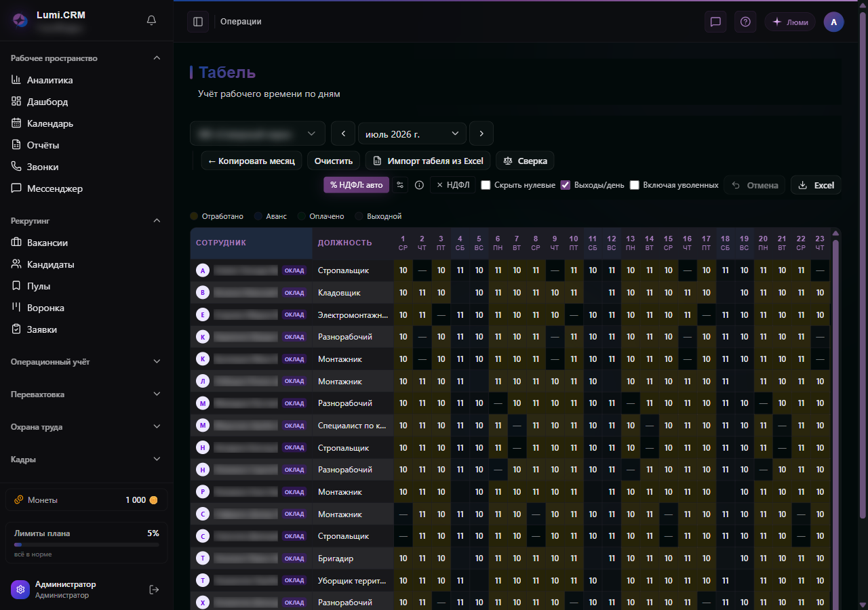Enable Скрыть нулевые checkbox
This screenshot has width=868, height=610.
point(486,185)
